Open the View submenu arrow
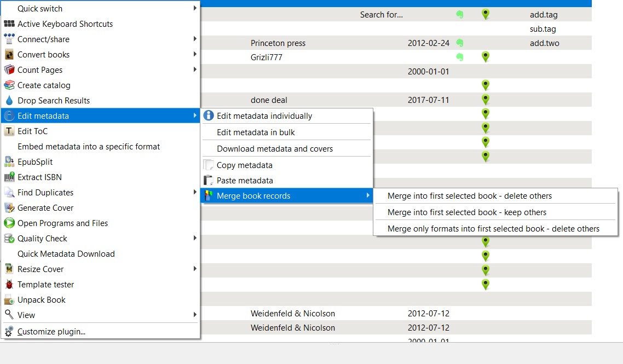The height and width of the screenshot is (364, 623). [x=195, y=315]
